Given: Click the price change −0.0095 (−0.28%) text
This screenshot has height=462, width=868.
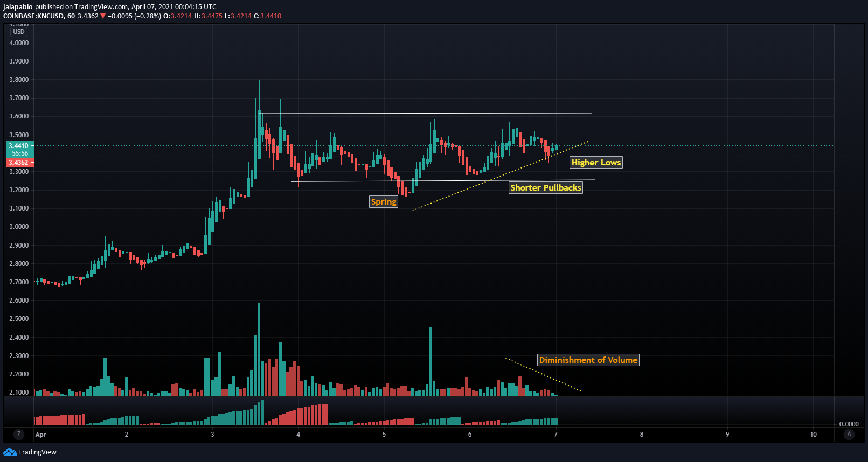Looking at the screenshot, I should click(134, 16).
